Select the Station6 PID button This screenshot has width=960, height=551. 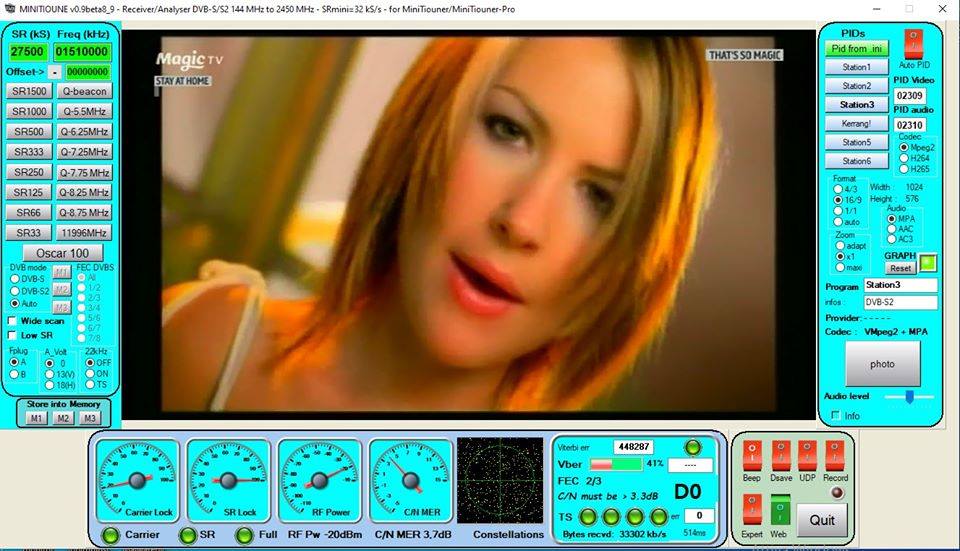click(857, 161)
